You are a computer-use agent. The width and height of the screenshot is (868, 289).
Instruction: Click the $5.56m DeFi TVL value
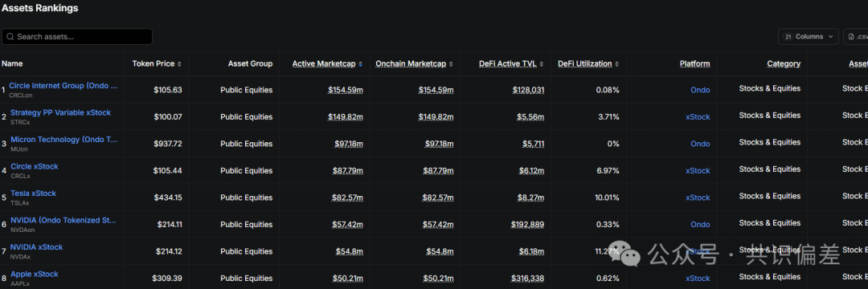coord(530,117)
